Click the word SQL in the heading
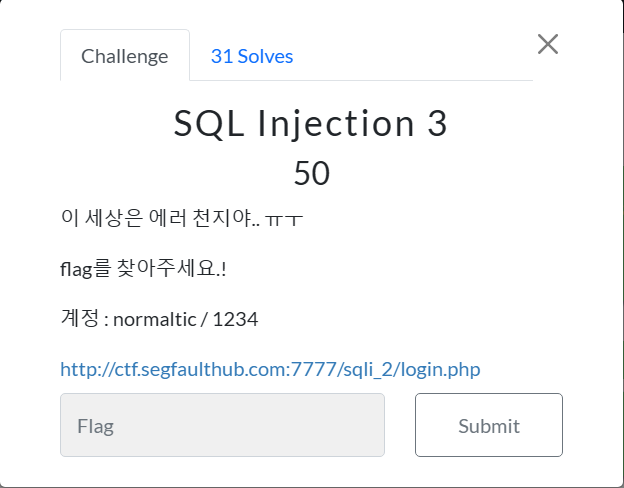 coord(209,124)
